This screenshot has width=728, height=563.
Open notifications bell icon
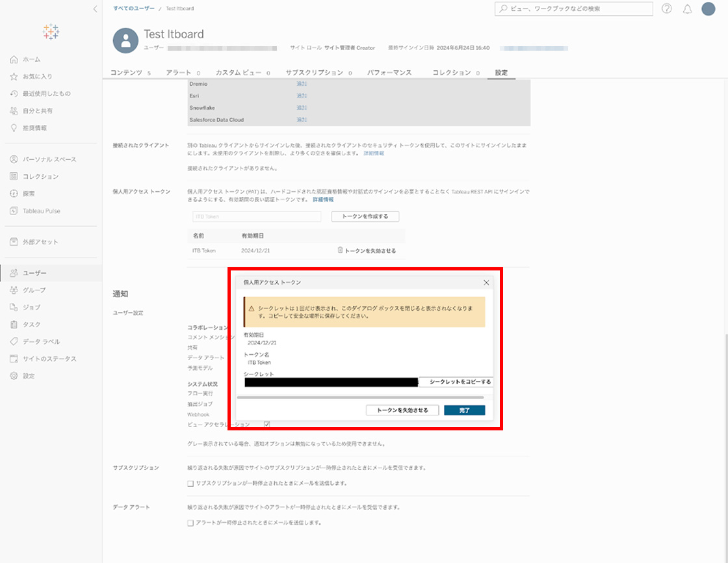coord(687,9)
